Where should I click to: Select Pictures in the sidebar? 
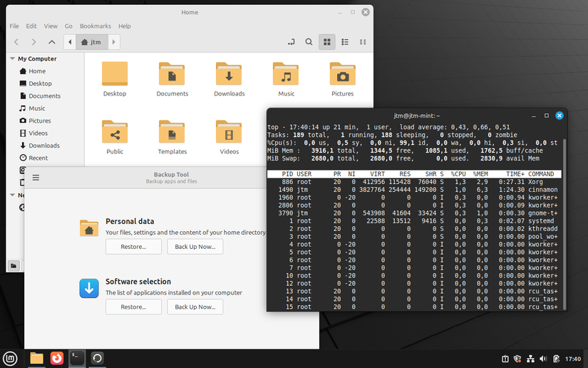click(x=39, y=121)
